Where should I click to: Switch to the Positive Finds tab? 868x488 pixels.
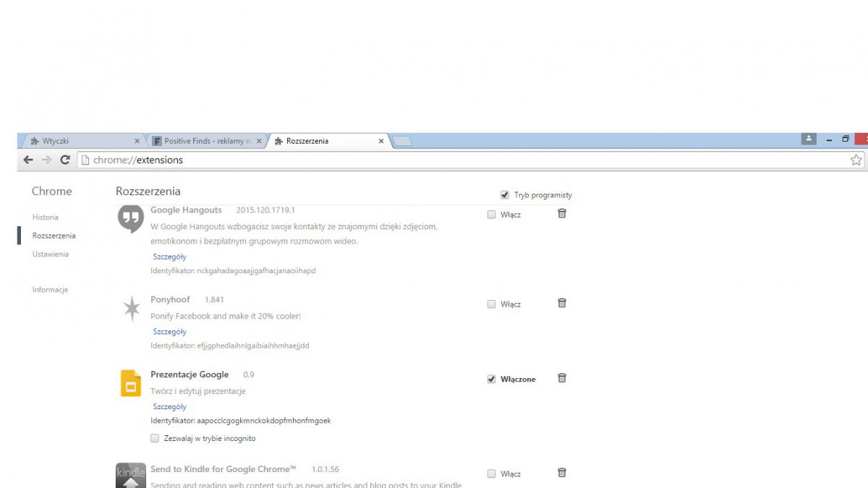206,141
